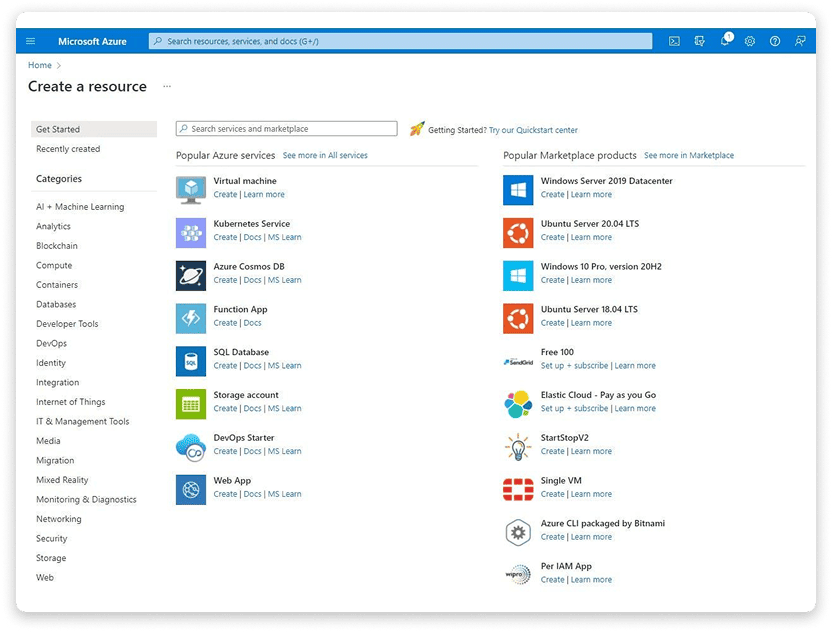Select the Networking category
The image size is (832, 632).
coord(59,519)
